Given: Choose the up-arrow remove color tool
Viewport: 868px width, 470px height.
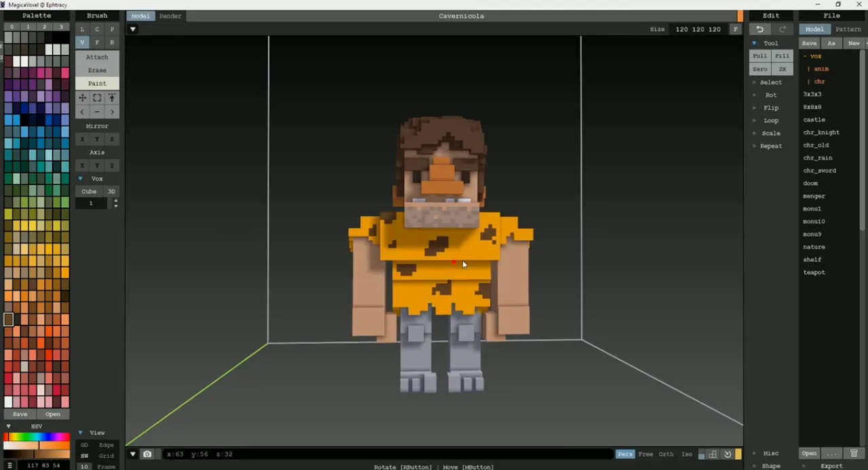Looking at the screenshot, I should [112, 98].
